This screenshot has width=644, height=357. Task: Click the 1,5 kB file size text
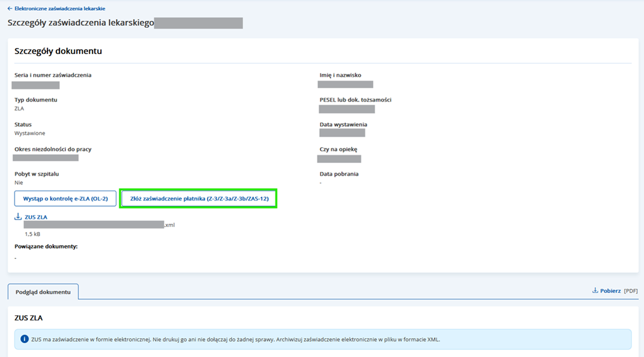tap(32, 234)
